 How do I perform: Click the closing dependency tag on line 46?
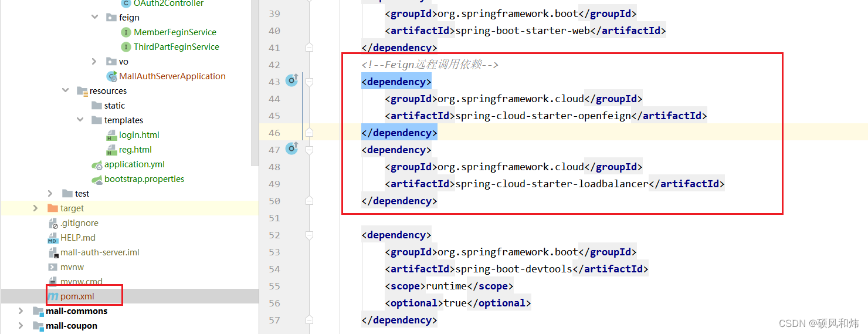point(399,133)
